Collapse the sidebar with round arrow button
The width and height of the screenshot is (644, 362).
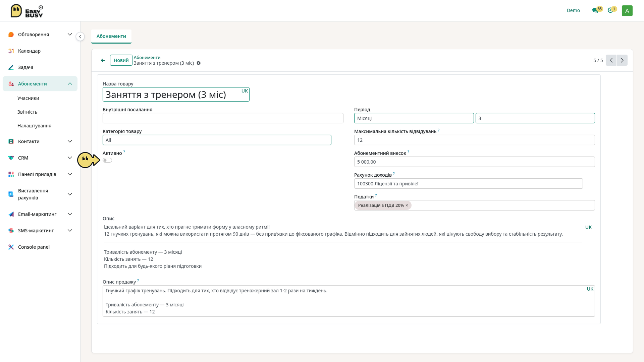80,37
